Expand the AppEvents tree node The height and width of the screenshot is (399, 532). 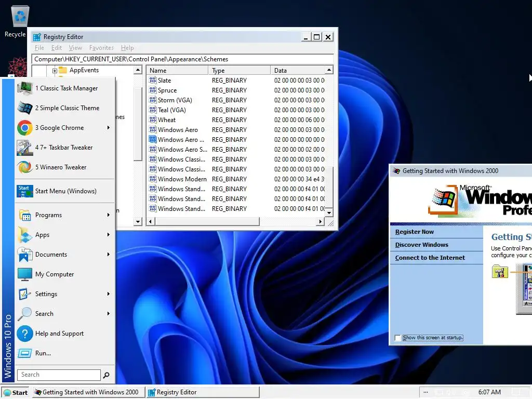click(x=55, y=71)
